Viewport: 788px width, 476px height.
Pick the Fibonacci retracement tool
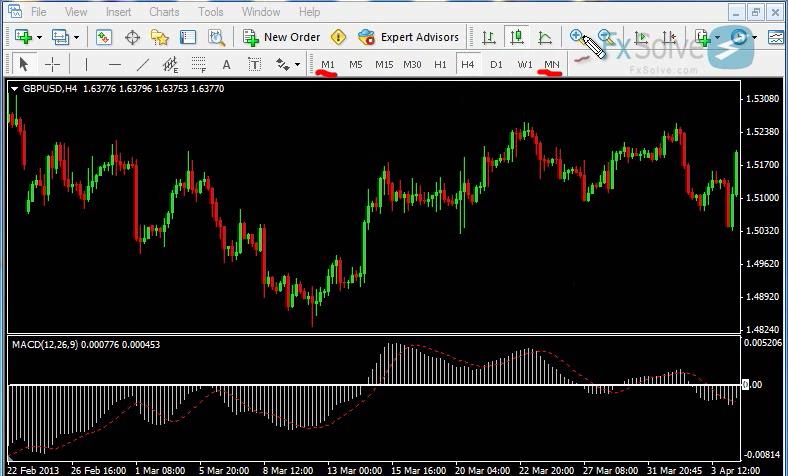(198, 65)
